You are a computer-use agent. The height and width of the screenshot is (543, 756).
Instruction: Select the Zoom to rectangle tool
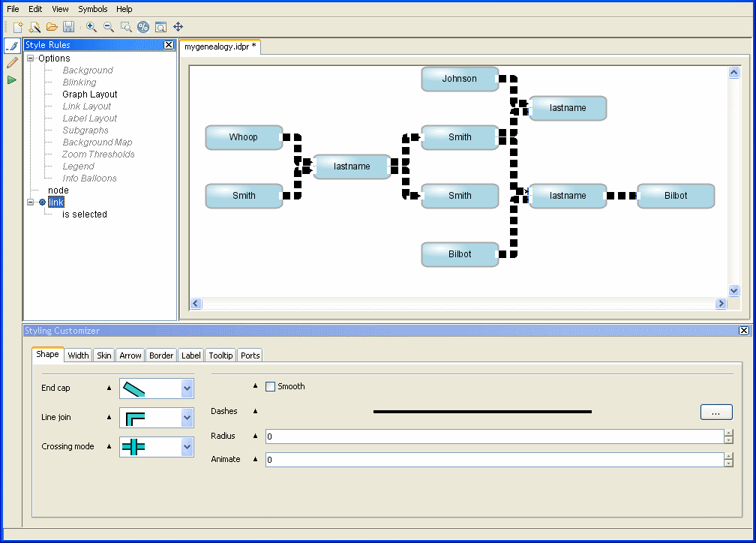click(126, 27)
